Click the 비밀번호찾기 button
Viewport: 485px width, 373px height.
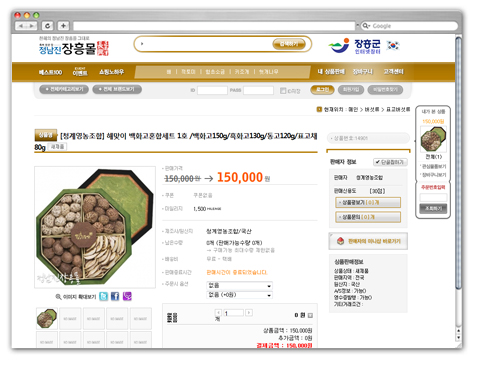[385, 90]
